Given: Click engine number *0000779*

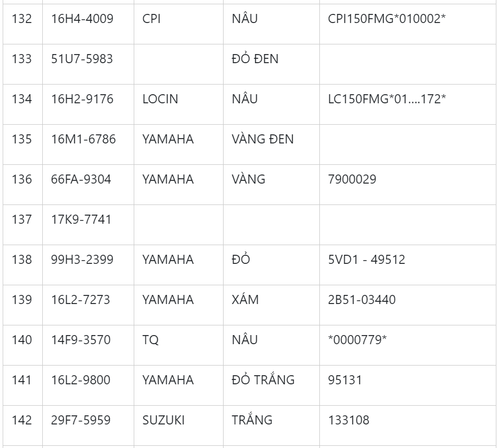Looking at the screenshot, I should [x=357, y=340].
